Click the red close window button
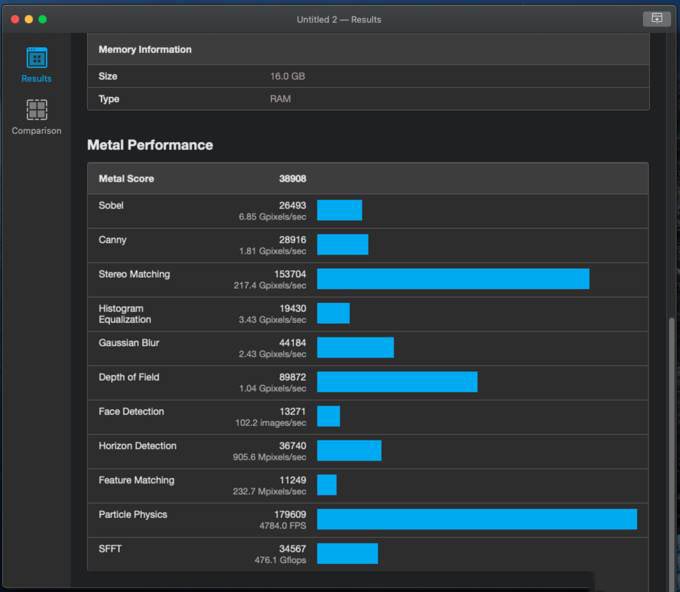This screenshot has width=680, height=592. coord(15,19)
